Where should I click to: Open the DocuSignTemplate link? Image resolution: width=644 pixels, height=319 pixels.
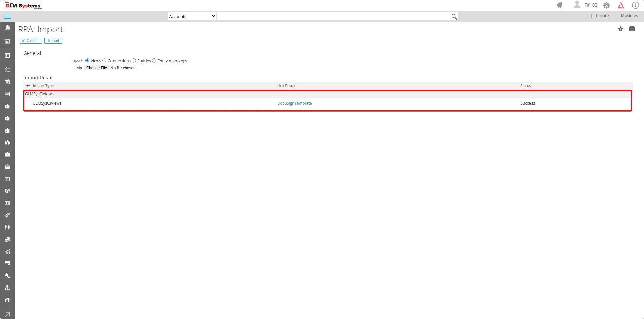(x=294, y=103)
